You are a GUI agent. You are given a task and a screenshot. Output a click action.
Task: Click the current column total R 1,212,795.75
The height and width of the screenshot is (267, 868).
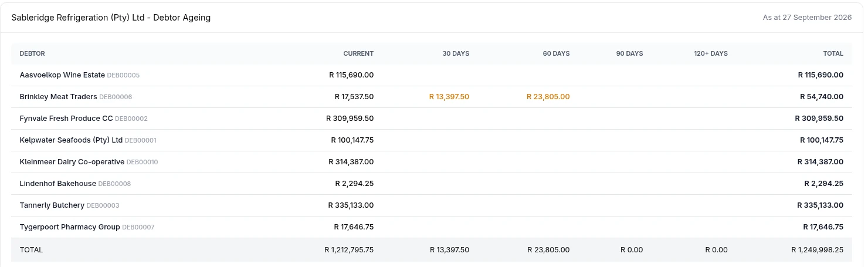tap(349, 250)
